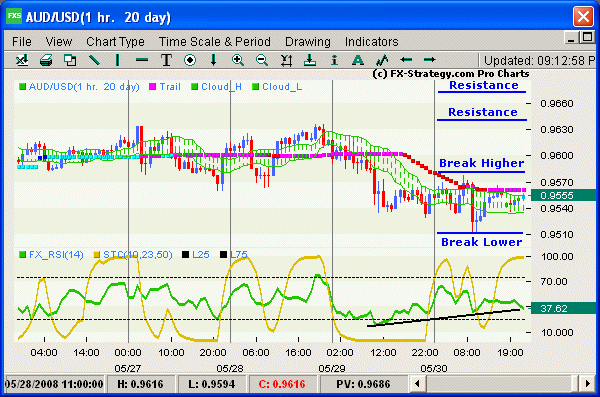The image size is (600, 397).
Task: Click the right arrow toolbar icon
Action: pos(430,60)
